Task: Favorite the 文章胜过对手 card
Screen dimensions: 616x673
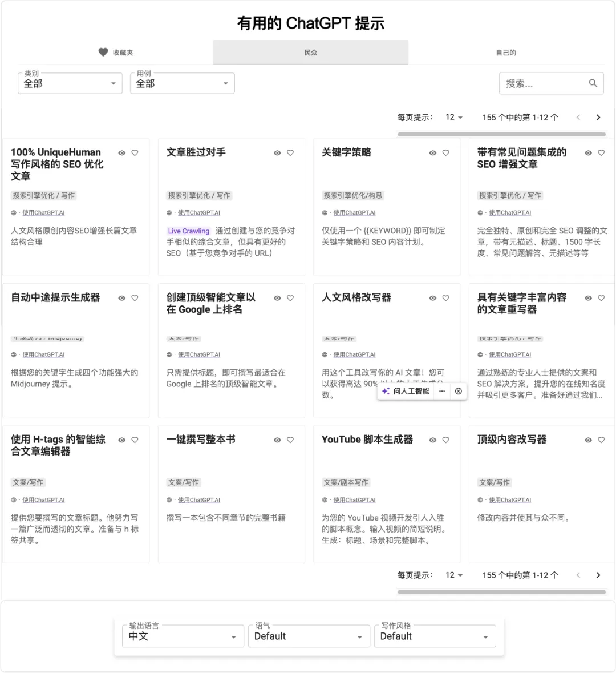Action: pos(290,153)
